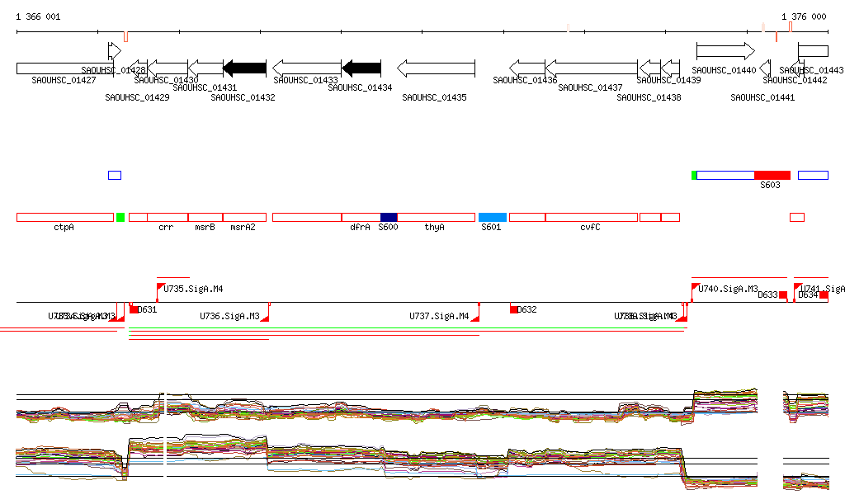Click the blue box under SAOUHSC_01440
845x504 pixels.
(725, 175)
